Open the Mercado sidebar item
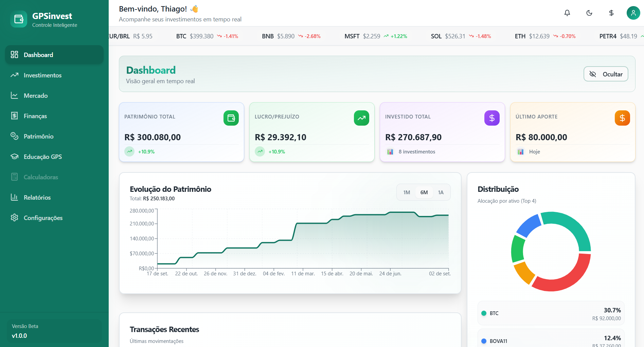This screenshot has width=644, height=347. click(x=54, y=95)
